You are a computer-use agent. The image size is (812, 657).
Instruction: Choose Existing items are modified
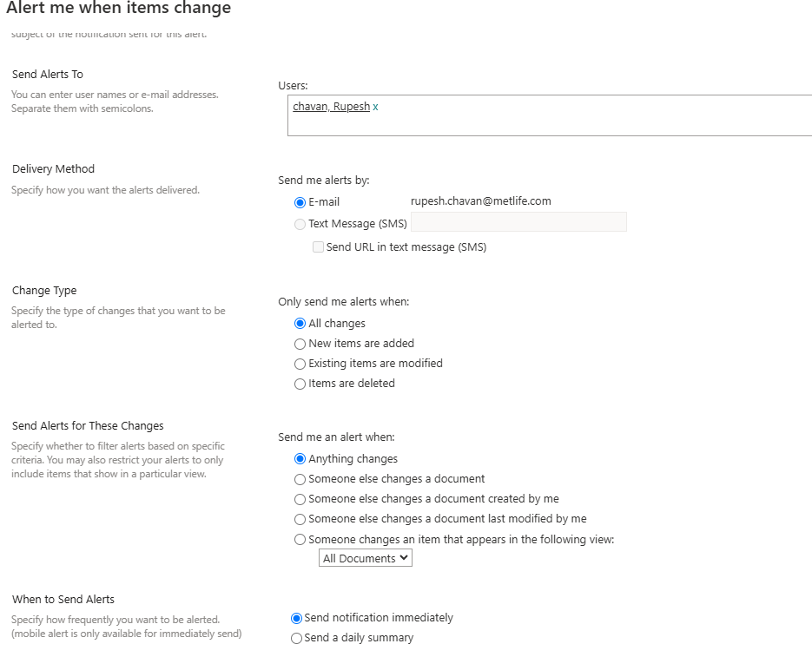(300, 363)
